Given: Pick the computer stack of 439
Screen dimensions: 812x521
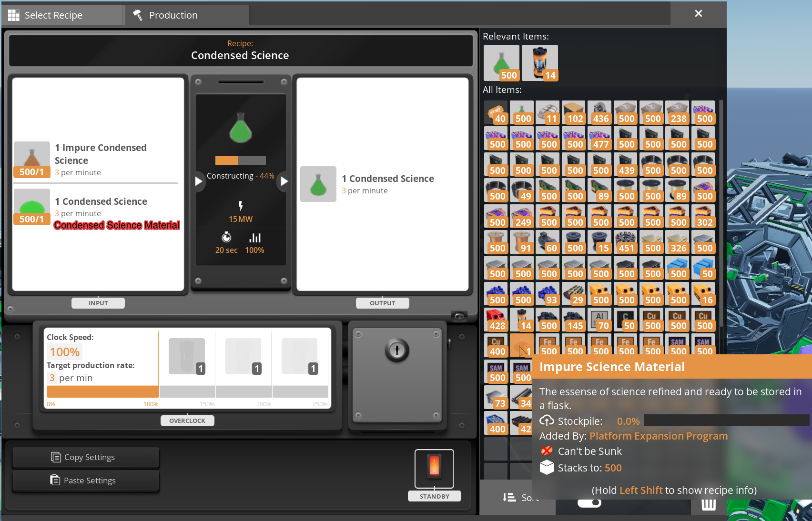Looking at the screenshot, I should point(626,164).
